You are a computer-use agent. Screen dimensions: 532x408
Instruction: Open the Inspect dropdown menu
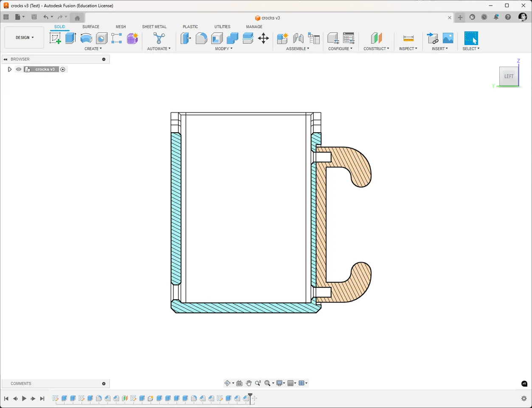(x=408, y=48)
